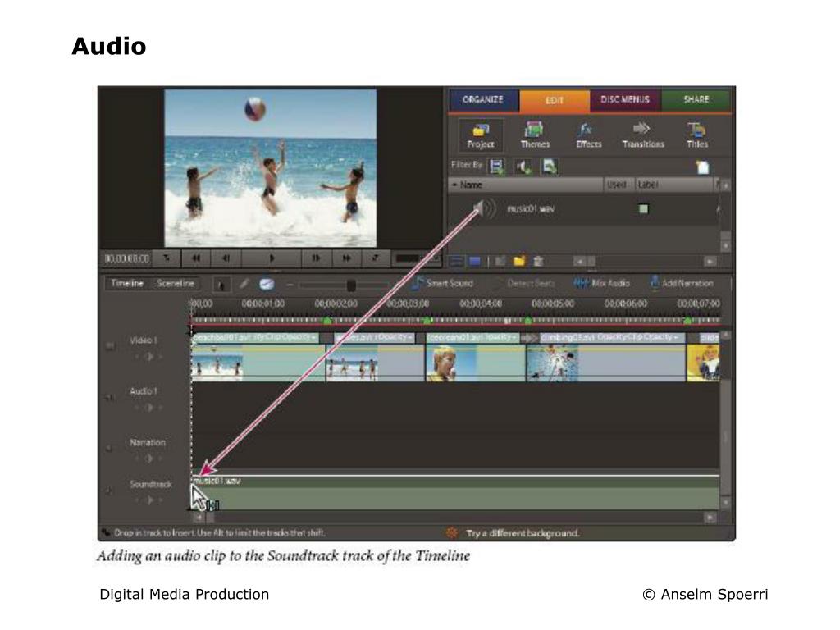The image size is (840, 630).
Task: Open Mix Audio
Action: [x=601, y=283]
